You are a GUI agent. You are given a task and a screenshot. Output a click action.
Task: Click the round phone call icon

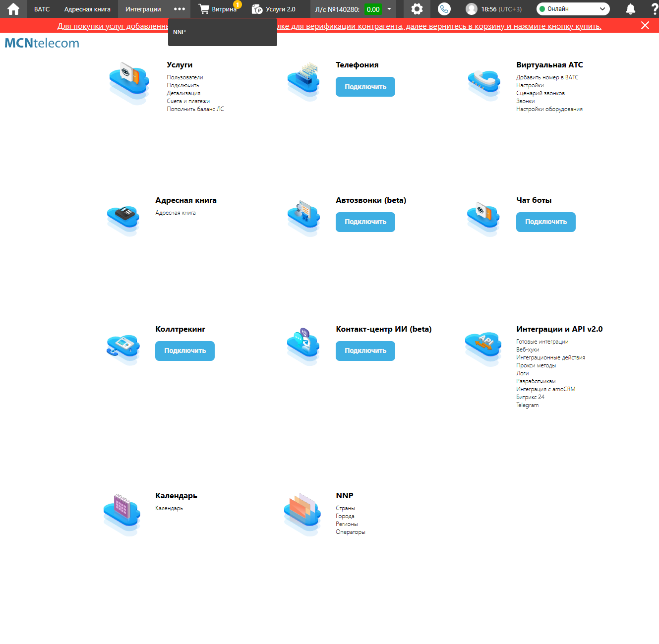pyautogui.click(x=444, y=9)
